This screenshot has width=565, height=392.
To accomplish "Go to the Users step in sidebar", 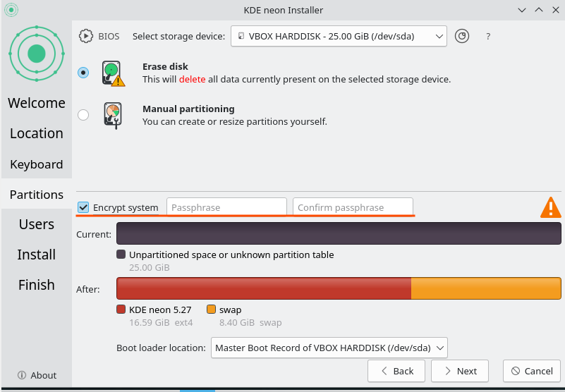I will 37,224.
